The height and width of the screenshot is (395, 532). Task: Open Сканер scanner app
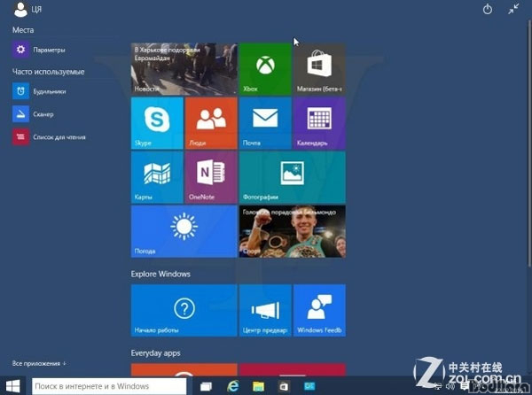click(34, 114)
